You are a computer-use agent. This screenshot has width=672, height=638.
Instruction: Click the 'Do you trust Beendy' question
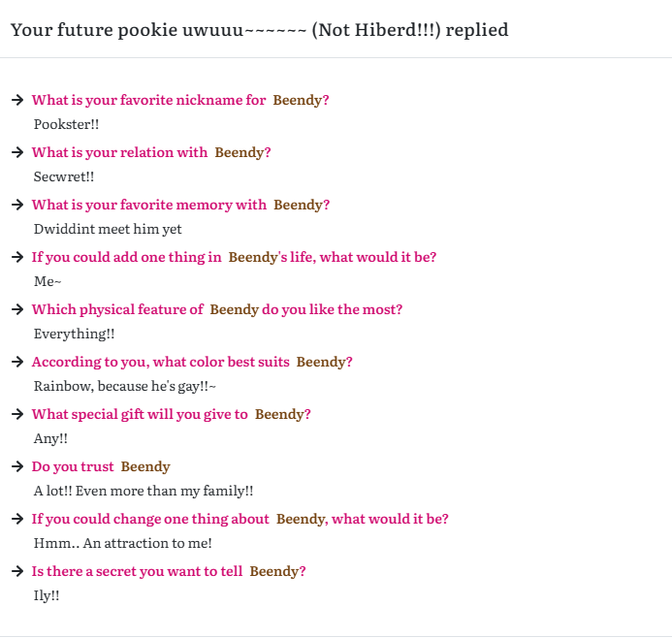[x=101, y=466]
